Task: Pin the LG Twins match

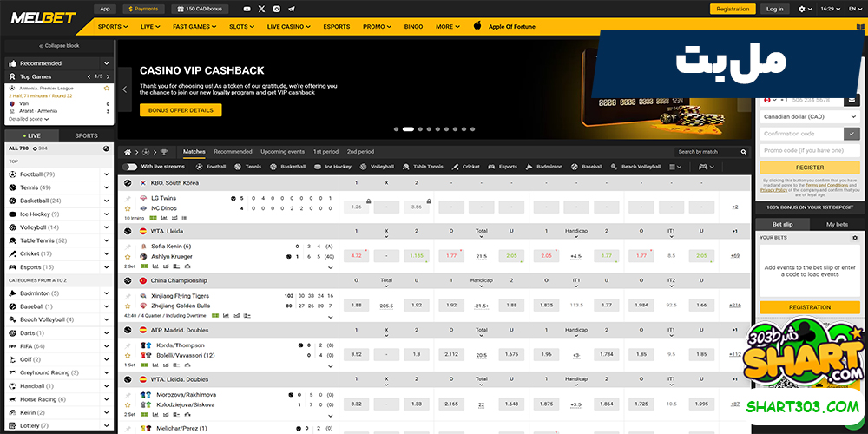Action: 128,198
